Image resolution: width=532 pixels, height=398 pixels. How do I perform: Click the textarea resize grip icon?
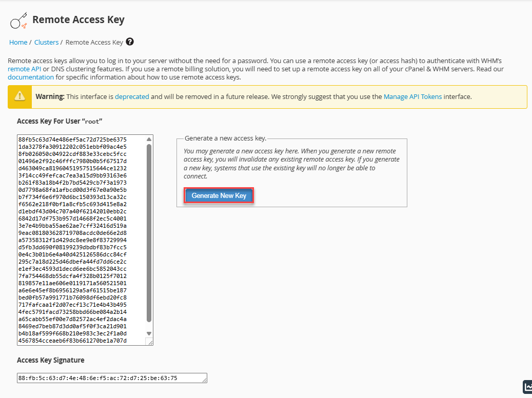150,343
